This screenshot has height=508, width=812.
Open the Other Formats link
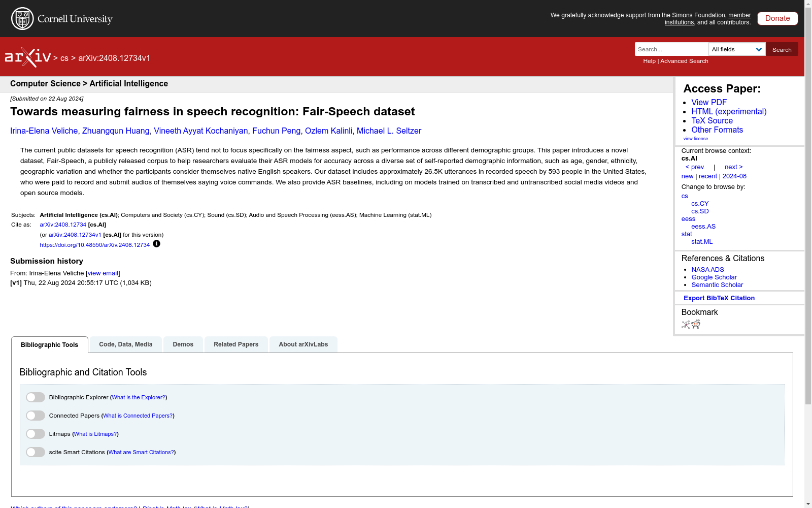pyautogui.click(x=717, y=130)
